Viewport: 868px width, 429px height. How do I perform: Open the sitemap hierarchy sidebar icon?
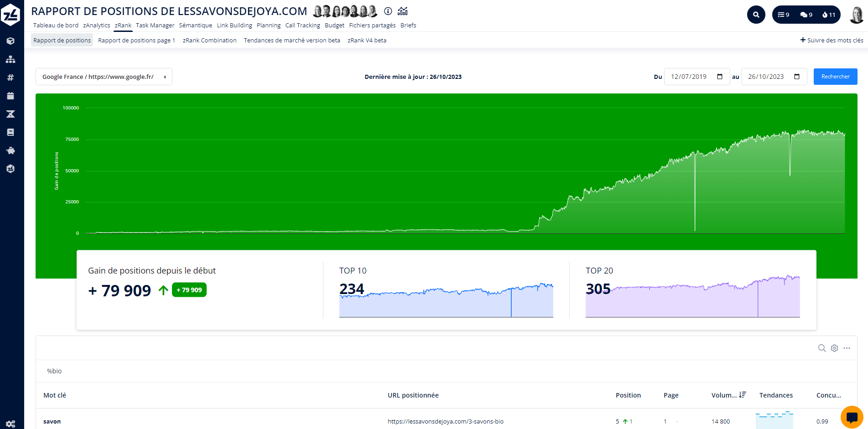coord(10,59)
